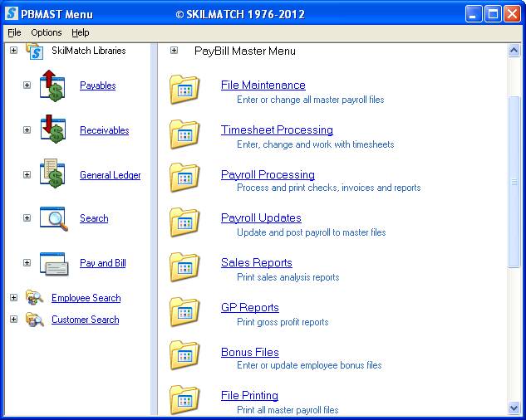
Task: Expand the Receivables tree node
Action: (x=27, y=129)
